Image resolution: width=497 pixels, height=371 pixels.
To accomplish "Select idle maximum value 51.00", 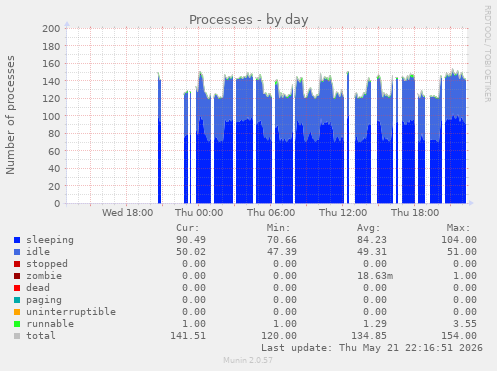I will pyautogui.click(x=462, y=252).
